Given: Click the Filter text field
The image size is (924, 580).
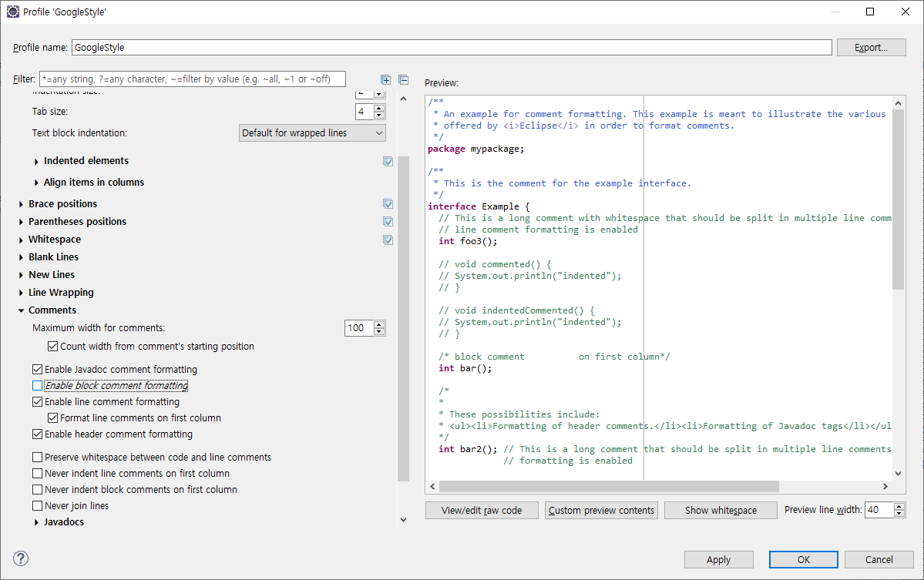Looking at the screenshot, I should (x=192, y=79).
